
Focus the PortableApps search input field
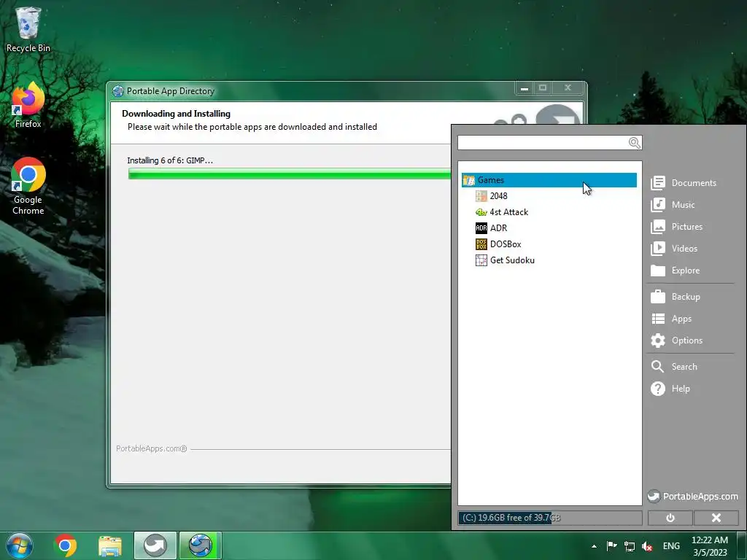pos(543,142)
